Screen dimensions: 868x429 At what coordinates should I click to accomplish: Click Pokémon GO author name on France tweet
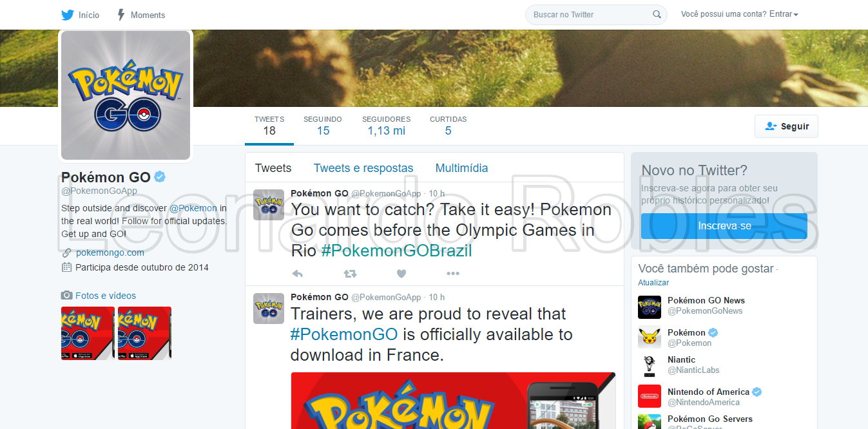320,297
